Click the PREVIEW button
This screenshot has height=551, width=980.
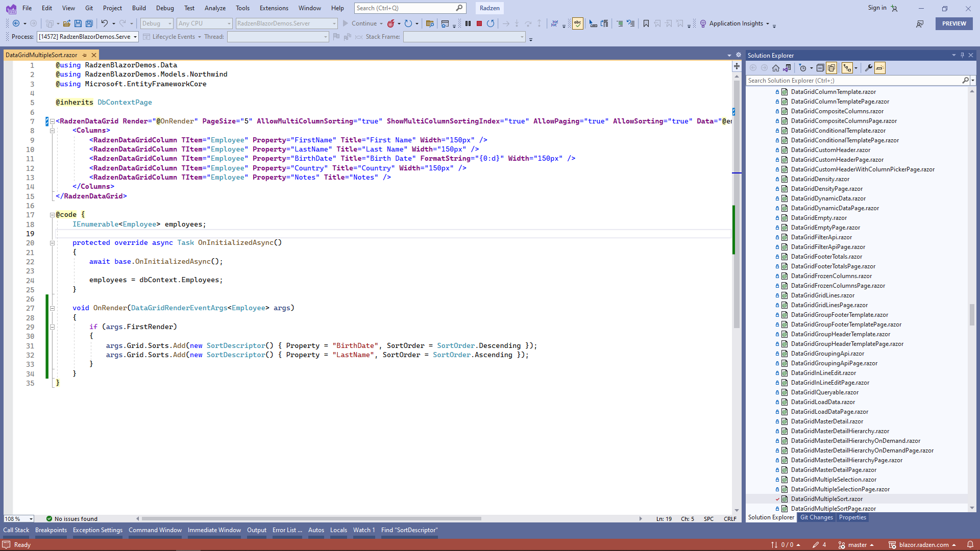pyautogui.click(x=953, y=23)
